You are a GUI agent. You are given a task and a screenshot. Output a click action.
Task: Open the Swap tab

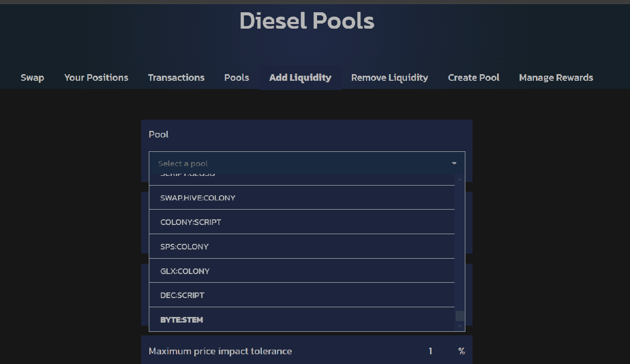click(x=32, y=78)
